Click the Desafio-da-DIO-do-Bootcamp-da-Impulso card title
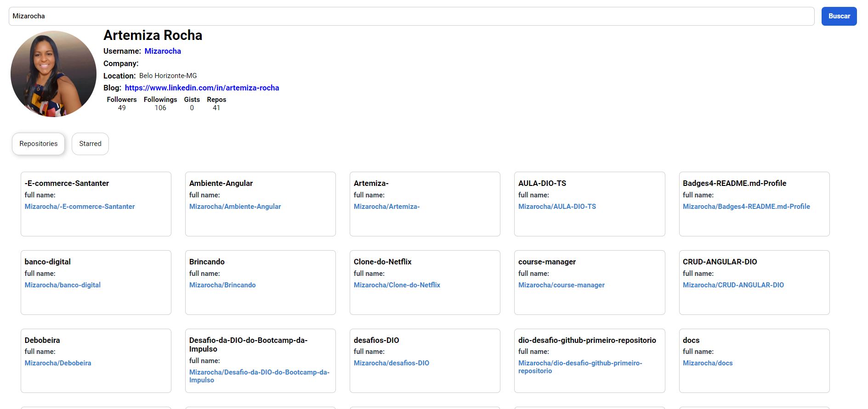 click(248, 344)
